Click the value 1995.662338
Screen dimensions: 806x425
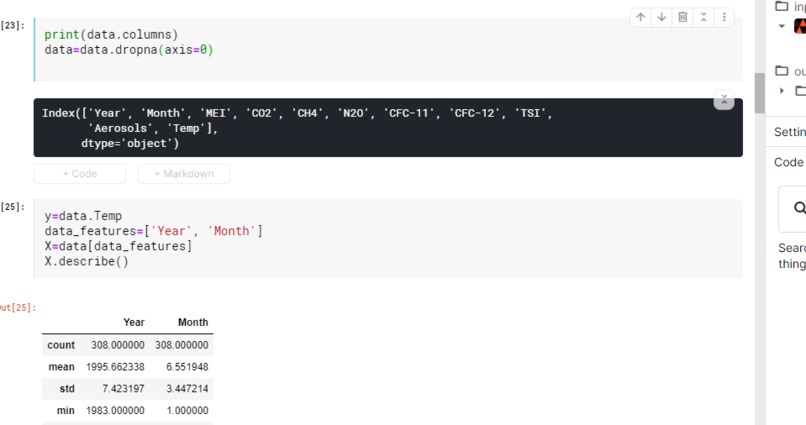(x=115, y=367)
